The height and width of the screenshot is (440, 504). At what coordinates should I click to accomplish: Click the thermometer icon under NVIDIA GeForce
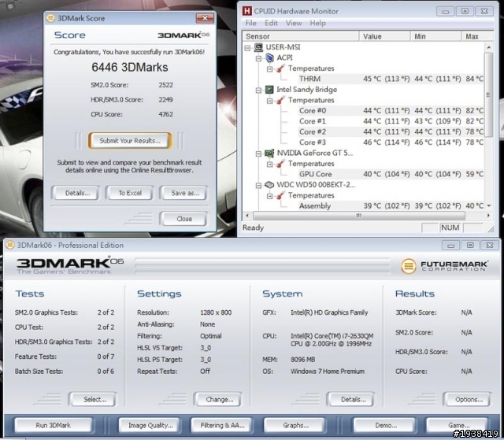coord(280,164)
